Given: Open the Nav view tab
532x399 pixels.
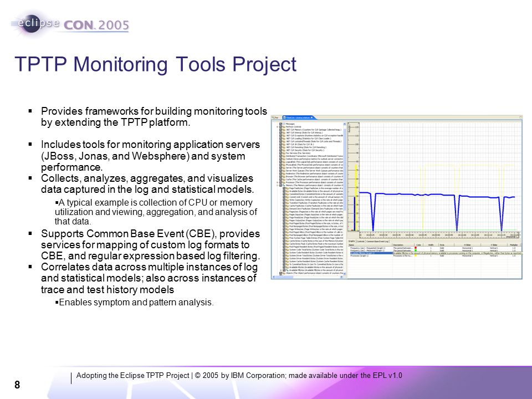Looking at the screenshot, I should pos(276,117).
